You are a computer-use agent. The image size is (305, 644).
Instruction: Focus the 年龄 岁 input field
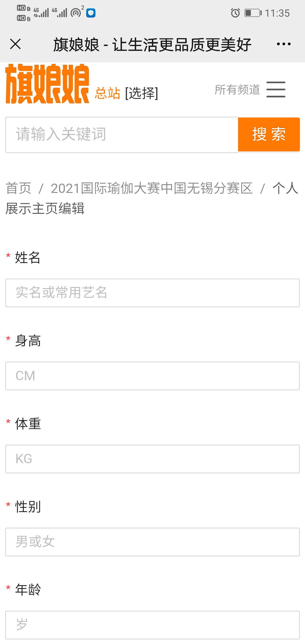tap(152, 625)
